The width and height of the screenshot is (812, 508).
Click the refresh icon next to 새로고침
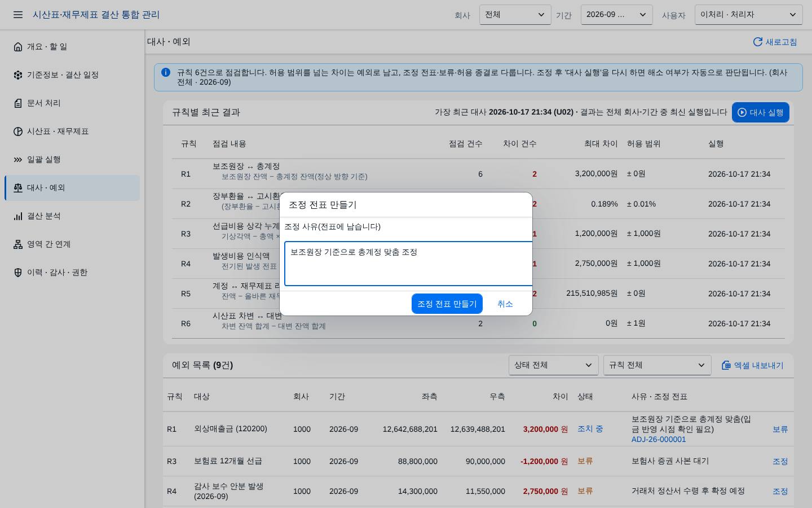pyautogui.click(x=758, y=42)
